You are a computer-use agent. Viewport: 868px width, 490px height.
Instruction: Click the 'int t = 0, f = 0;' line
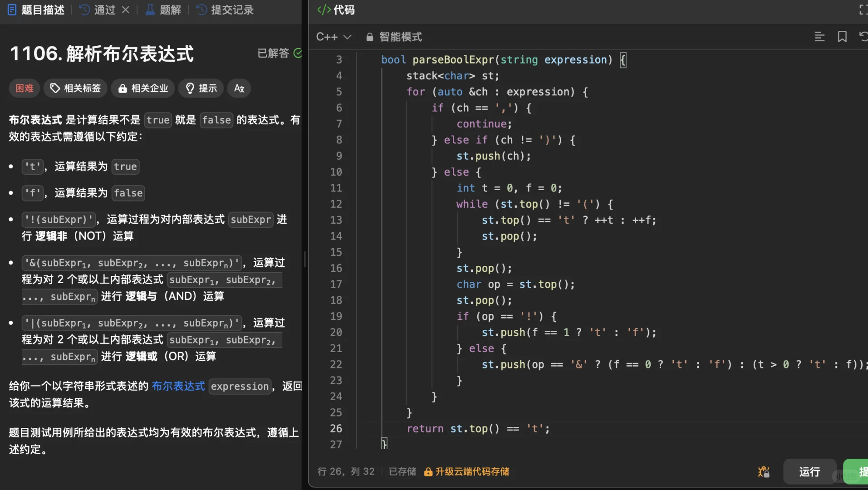click(x=509, y=188)
